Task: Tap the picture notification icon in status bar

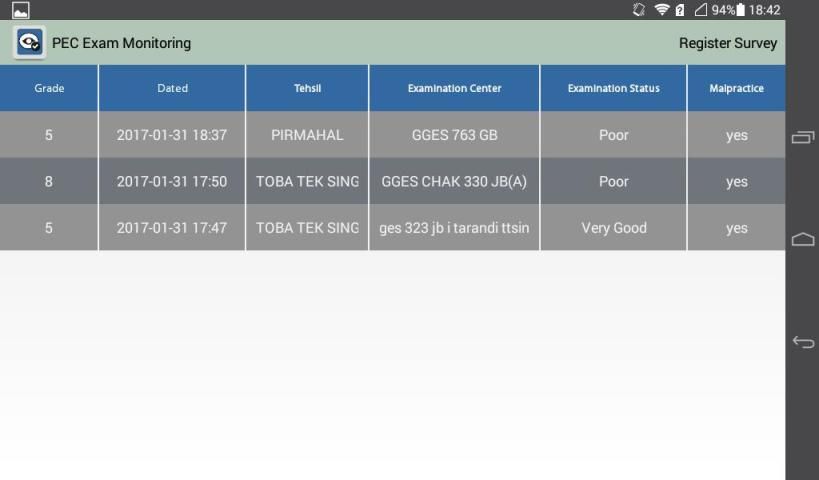Action: pos(20,10)
